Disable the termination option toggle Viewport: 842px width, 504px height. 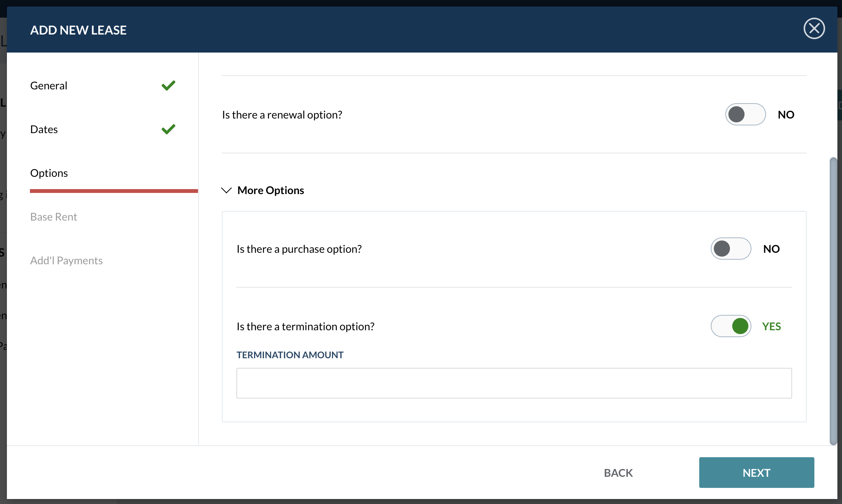pos(731,326)
